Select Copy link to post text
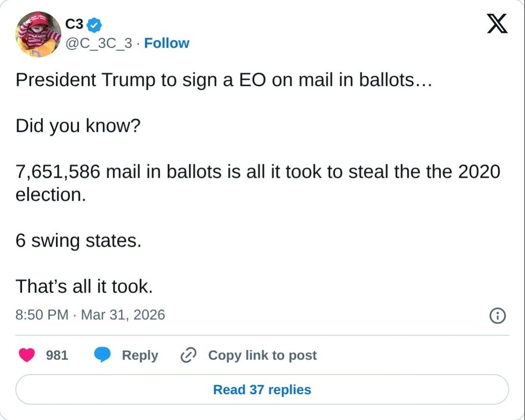525x420 pixels. pos(262,355)
